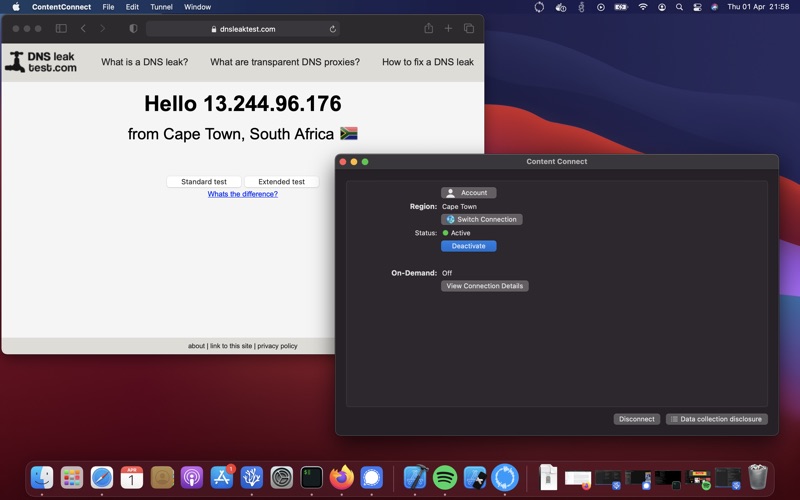The width and height of the screenshot is (800, 500).
Task: Open privacy policy footer link
Action: (x=277, y=346)
